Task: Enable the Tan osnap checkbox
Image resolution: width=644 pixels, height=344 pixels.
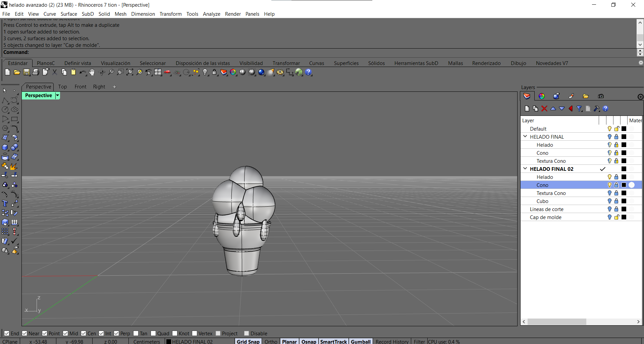Action: tap(136, 333)
